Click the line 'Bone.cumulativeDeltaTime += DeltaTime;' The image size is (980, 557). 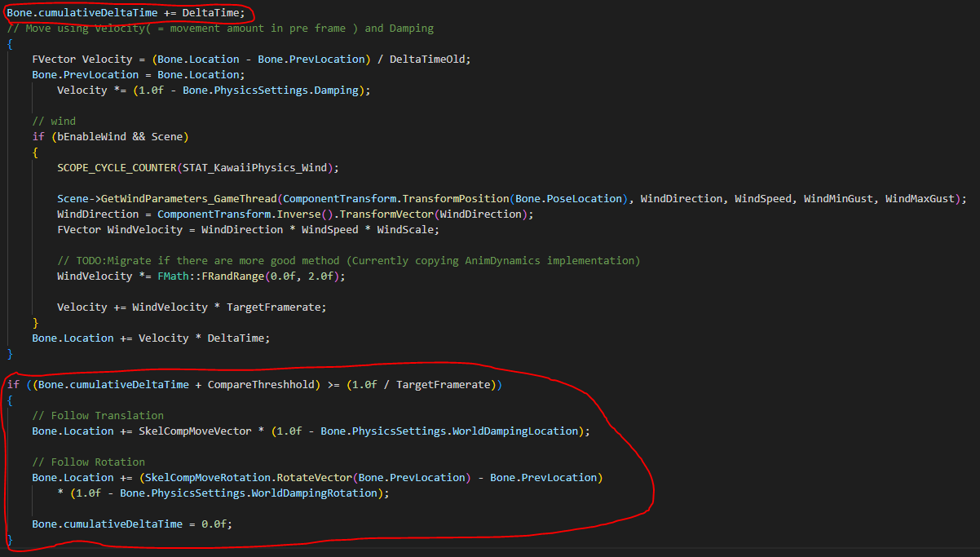[x=126, y=12]
